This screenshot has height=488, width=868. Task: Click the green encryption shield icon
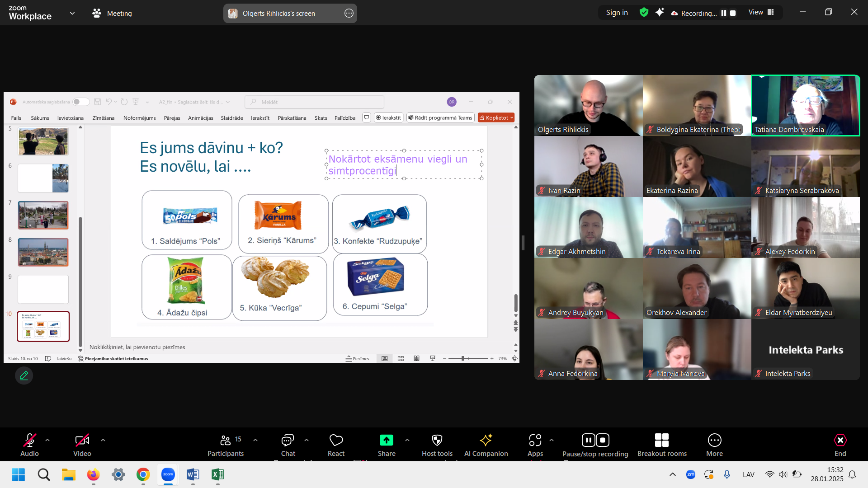(644, 13)
